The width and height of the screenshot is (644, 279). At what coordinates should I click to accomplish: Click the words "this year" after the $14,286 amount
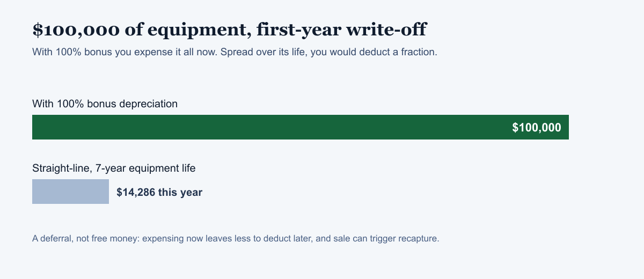pyautogui.click(x=180, y=192)
